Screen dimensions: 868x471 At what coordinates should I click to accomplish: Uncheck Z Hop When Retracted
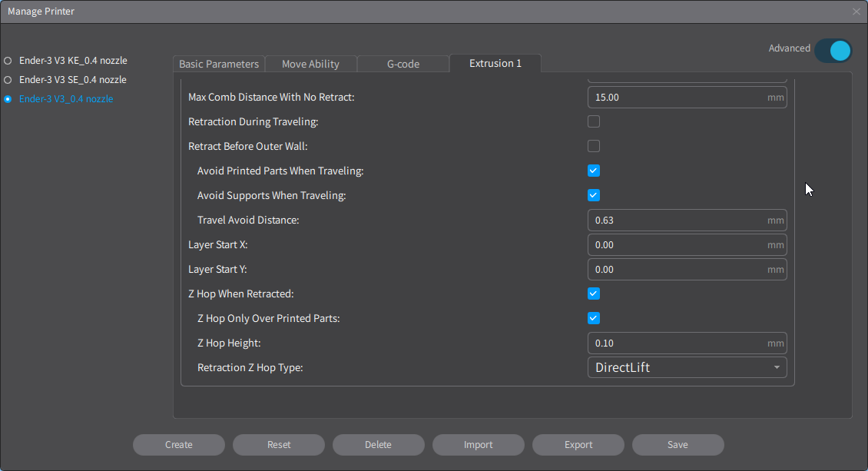[x=594, y=294]
